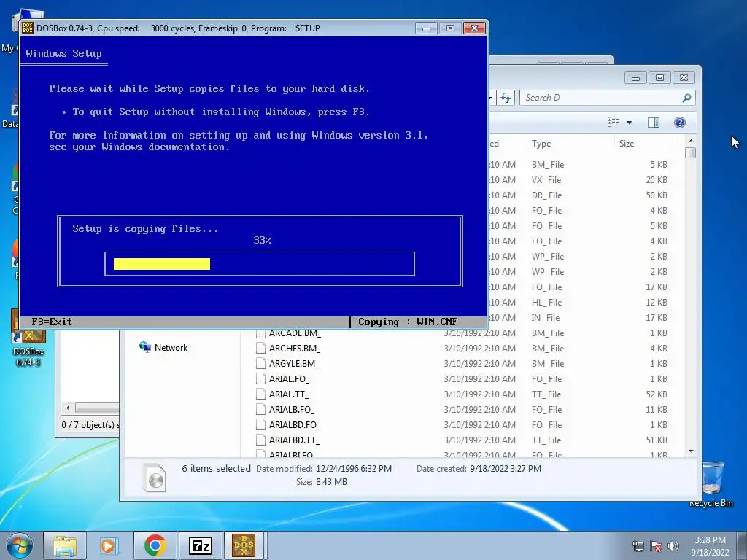Click the 52 KB size of ARIAL.TT_

coord(657,394)
